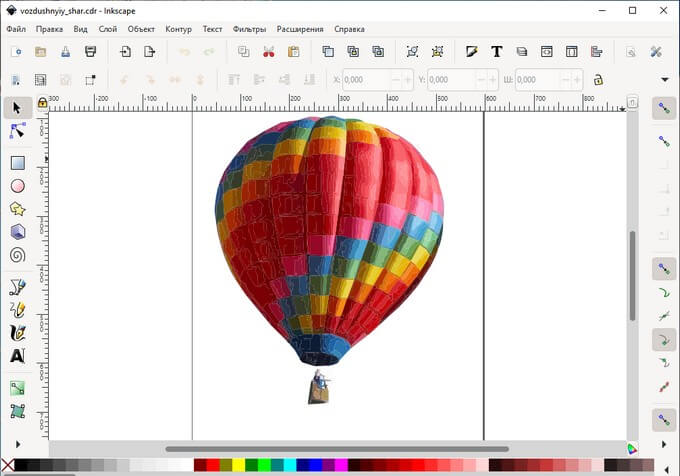This screenshot has width=680, height=476.
Task: Select the Gradient tool
Action: (17, 388)
